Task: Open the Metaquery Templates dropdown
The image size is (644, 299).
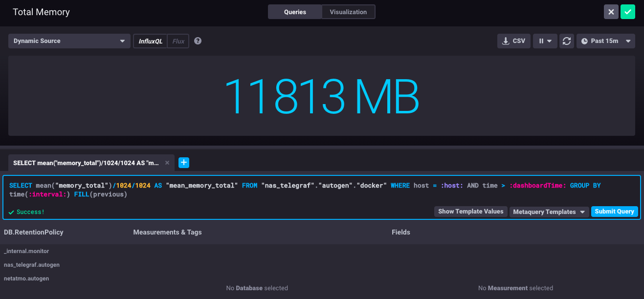Action: coord(548,212)
